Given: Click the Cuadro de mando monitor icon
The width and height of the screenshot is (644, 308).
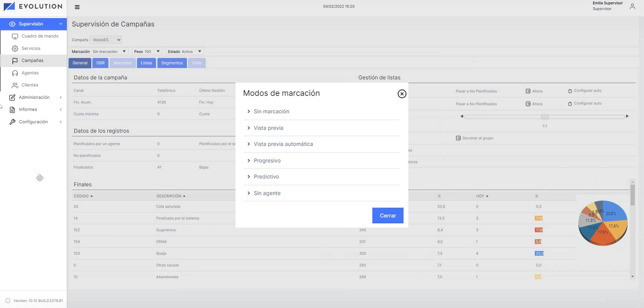Looking at the screenshot, I should click(15, 36).
